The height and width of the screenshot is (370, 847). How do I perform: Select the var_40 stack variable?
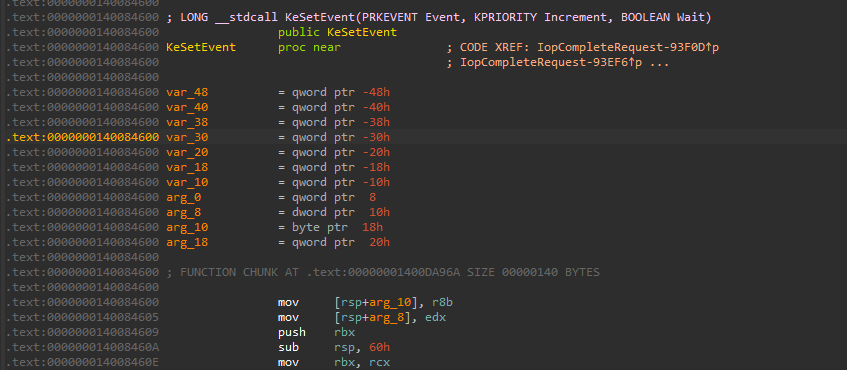coord(187,107)
